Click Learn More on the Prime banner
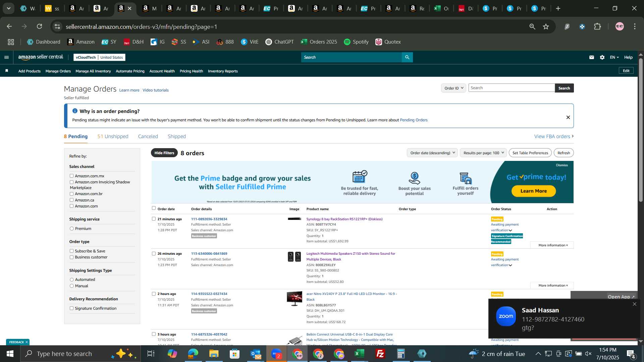The height and width of the screenshot is (362, 644). pos(533,191)
